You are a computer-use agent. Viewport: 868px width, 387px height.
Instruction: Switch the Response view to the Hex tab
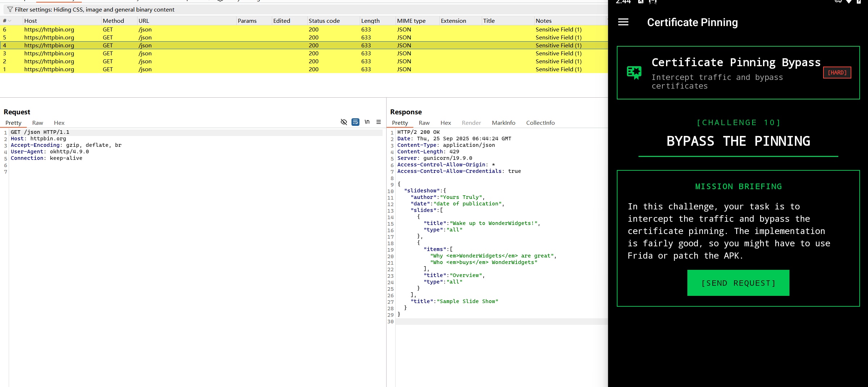pyautogui.click(x=446, y=123)
